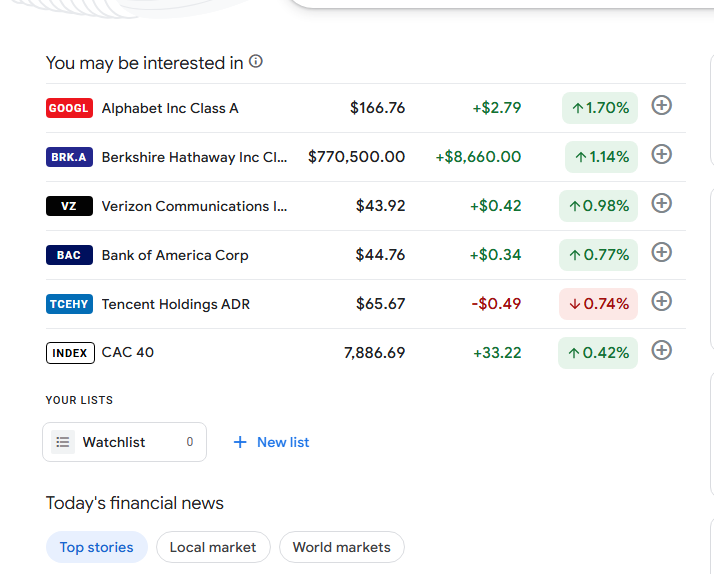
Task: Select the Top stories tab
Action: point(97,547)
